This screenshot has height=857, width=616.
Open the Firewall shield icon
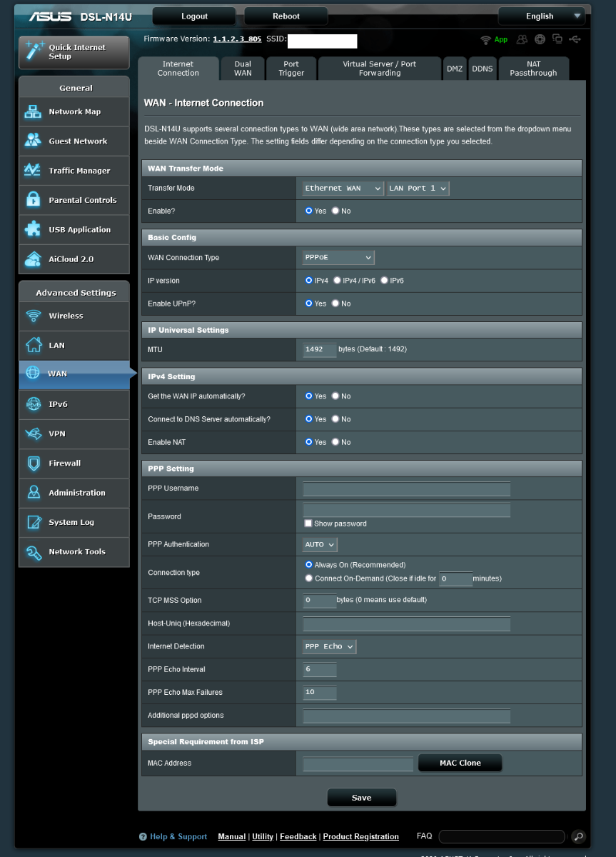(x=33, y=463)
